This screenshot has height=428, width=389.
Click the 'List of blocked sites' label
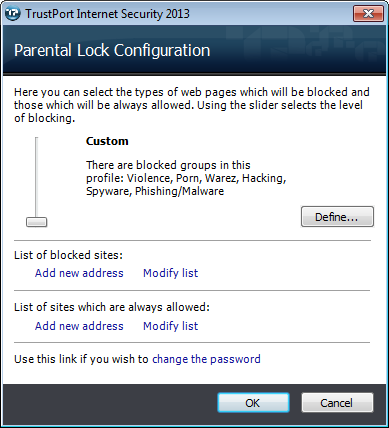68,255
